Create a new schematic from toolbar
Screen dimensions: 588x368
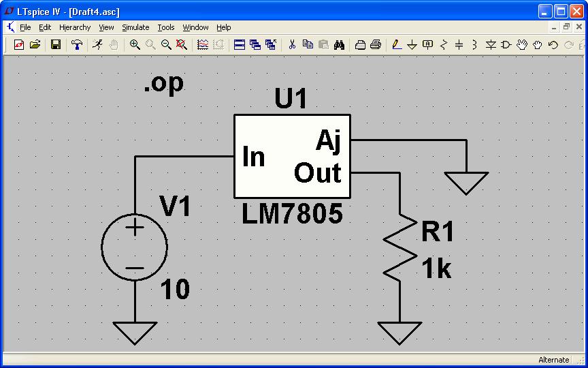click(x=19, y=45)
